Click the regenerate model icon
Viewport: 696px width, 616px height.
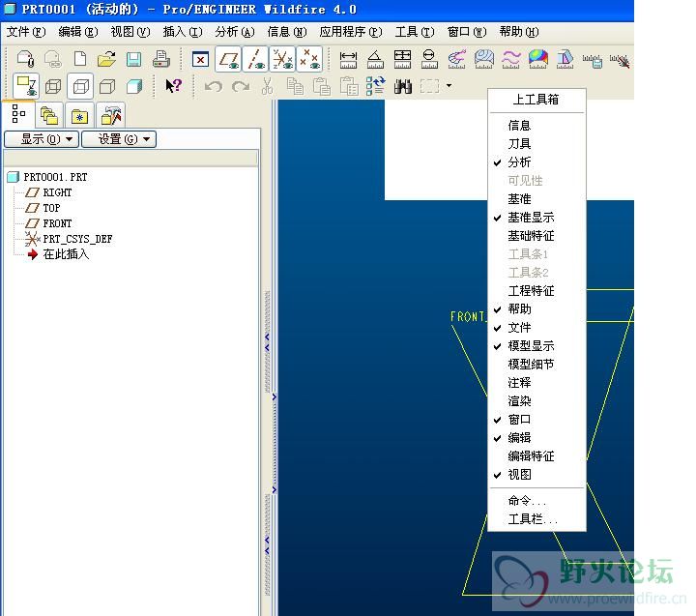click(x=375, y=86)
